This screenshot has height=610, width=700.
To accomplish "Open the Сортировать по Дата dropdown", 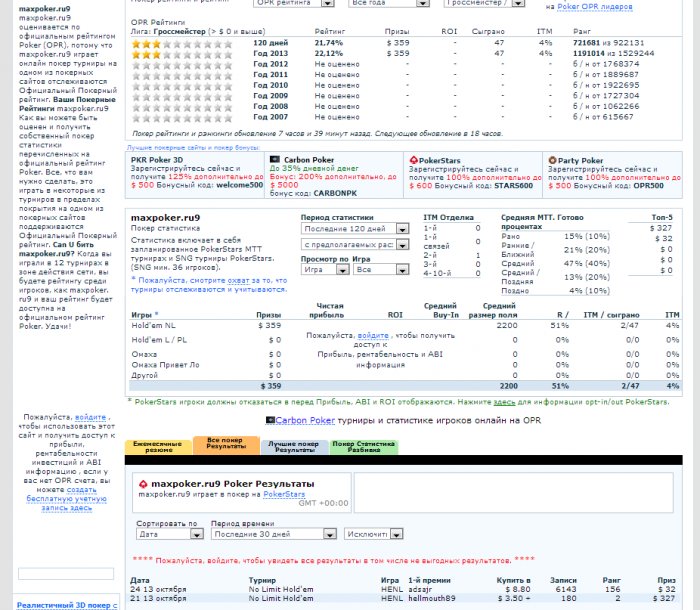I will 170,534.
